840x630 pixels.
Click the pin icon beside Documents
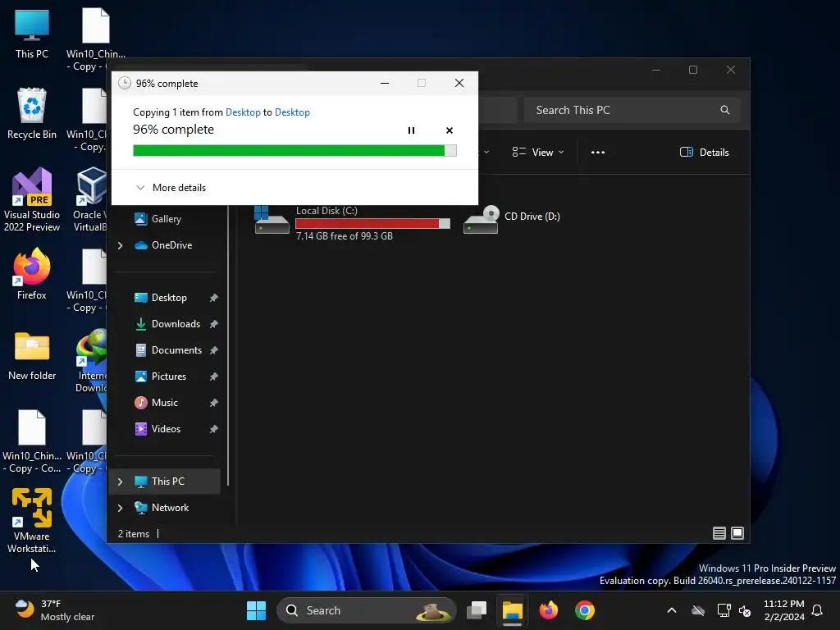(x=214, y=350)
